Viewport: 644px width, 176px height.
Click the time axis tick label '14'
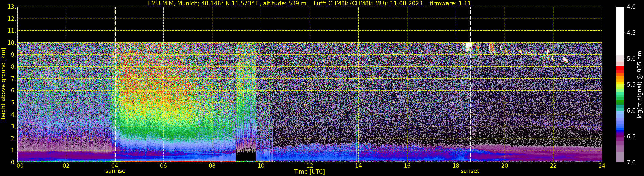[x=358, y=166]
